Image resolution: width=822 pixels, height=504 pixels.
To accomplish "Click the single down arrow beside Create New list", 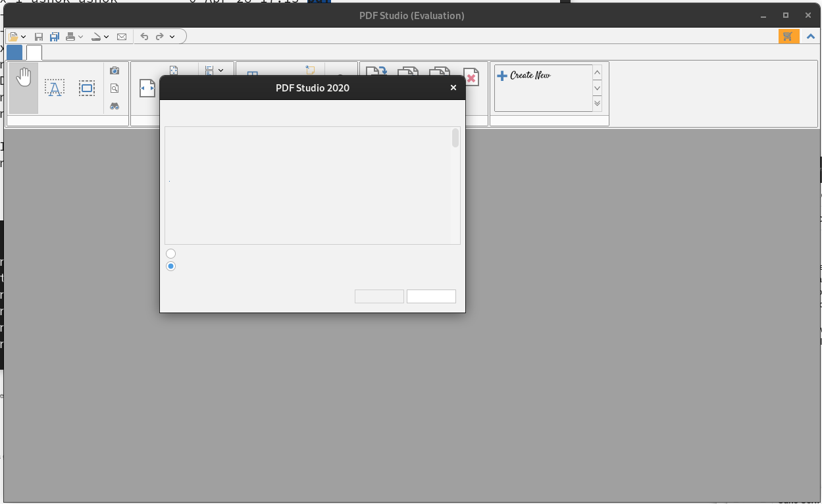I will click(x=597, y=88).
